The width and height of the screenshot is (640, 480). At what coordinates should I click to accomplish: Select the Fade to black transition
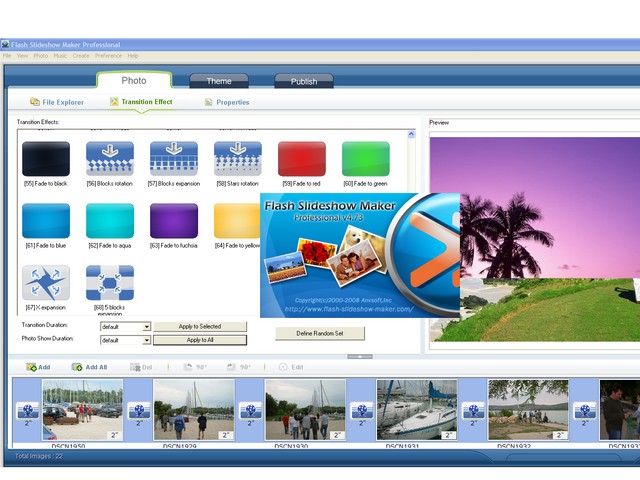click(46, 159)
